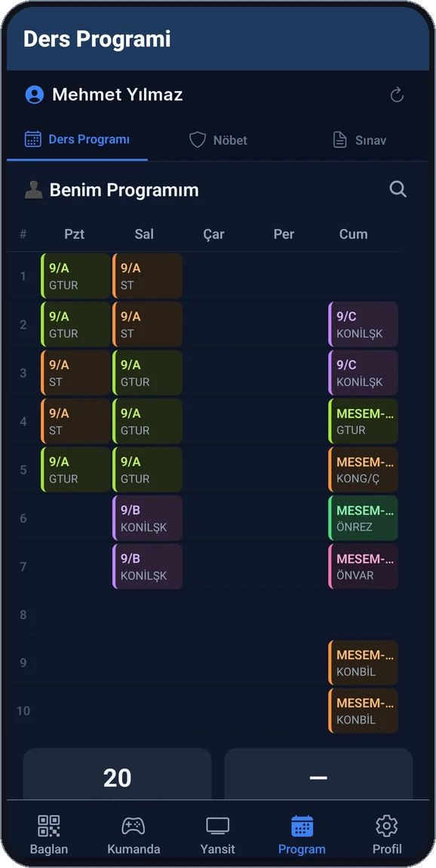Select the Ders Programı tab
Screen dimensions: 436x868
[77, 139]
